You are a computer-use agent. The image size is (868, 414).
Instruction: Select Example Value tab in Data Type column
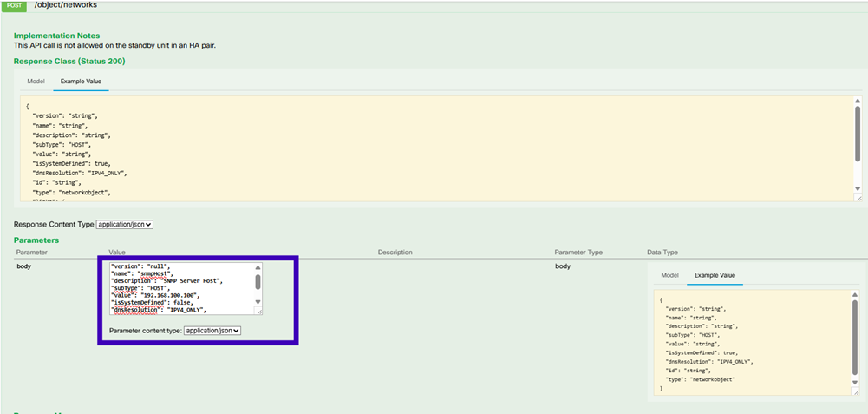715,275
